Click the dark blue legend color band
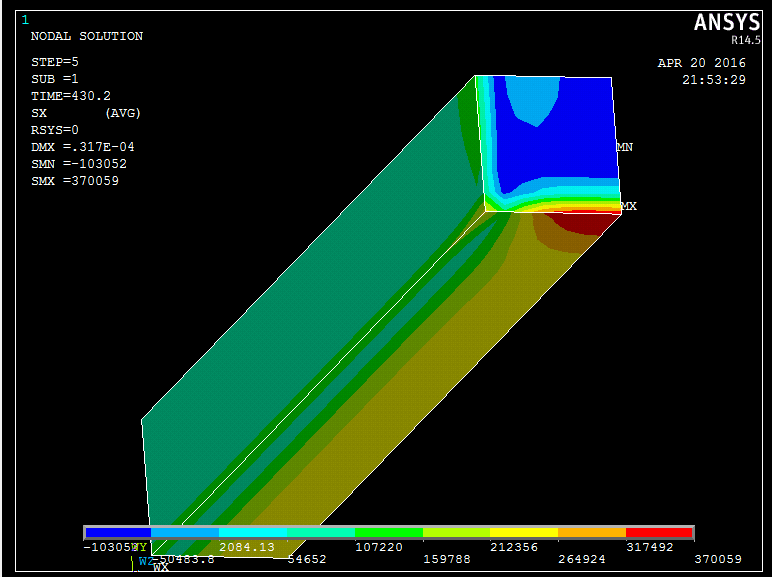772x577 pixels. coord(118,532)
